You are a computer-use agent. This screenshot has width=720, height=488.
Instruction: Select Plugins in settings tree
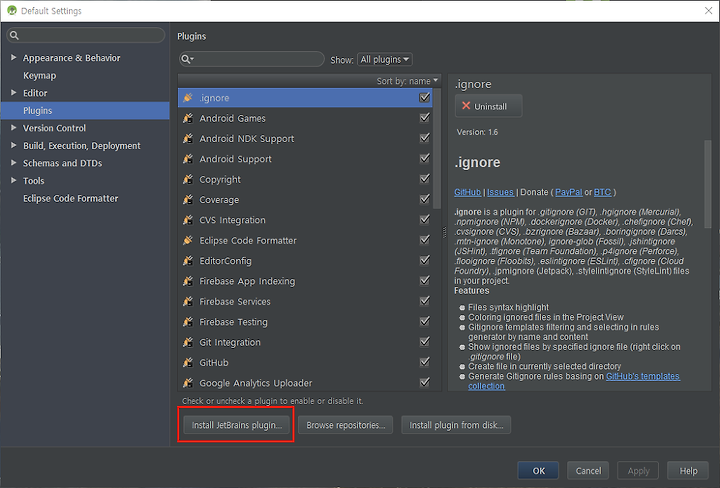coord(85,111)
